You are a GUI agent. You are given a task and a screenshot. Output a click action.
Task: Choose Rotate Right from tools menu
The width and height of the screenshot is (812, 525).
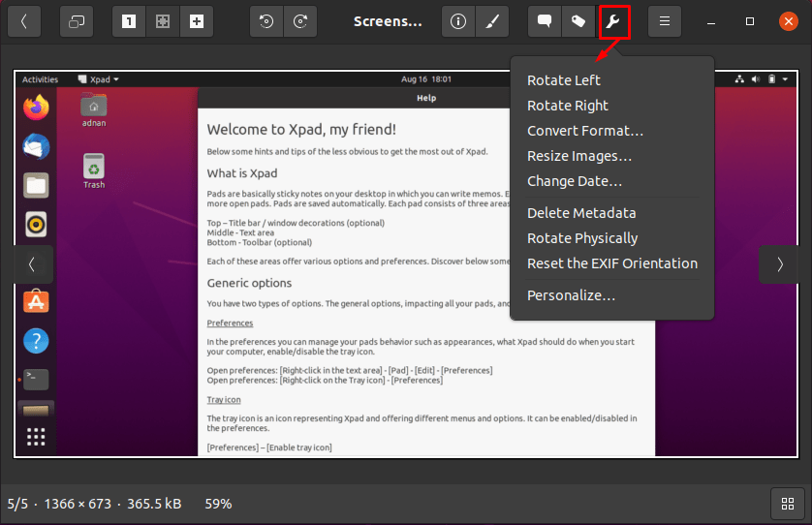(568, 106)
